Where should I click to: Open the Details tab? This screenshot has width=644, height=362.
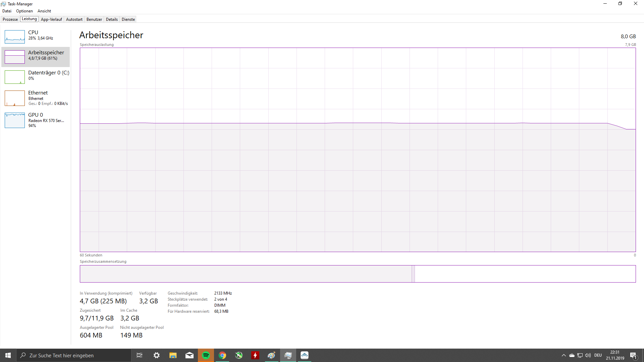pyautogui.click(x=112, y=19)
